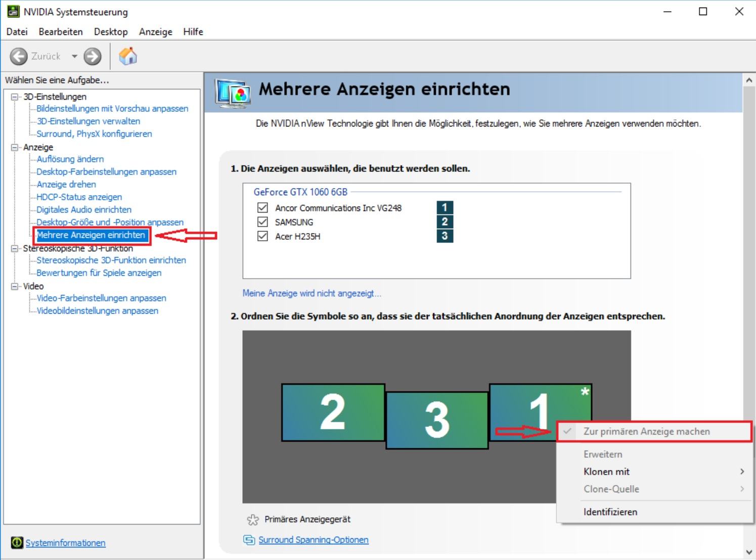
Task: Click Clone-Quelle in the context menu
Action: tap(654, 489)
